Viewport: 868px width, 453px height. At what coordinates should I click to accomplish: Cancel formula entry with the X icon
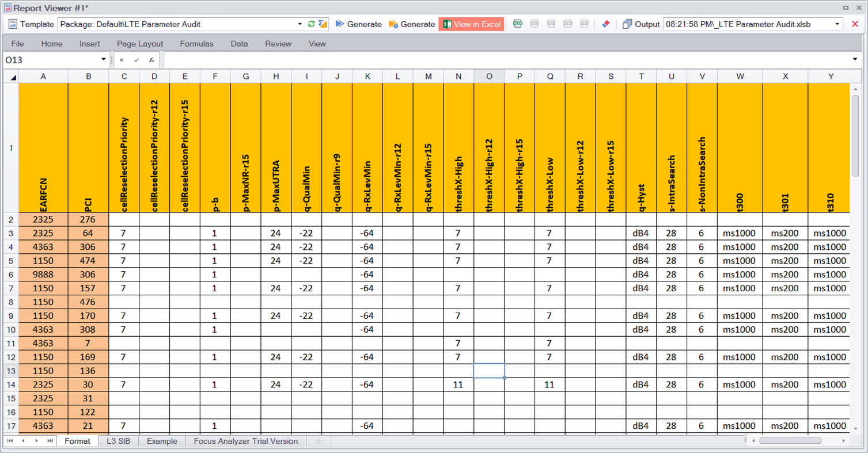(122, 59)
